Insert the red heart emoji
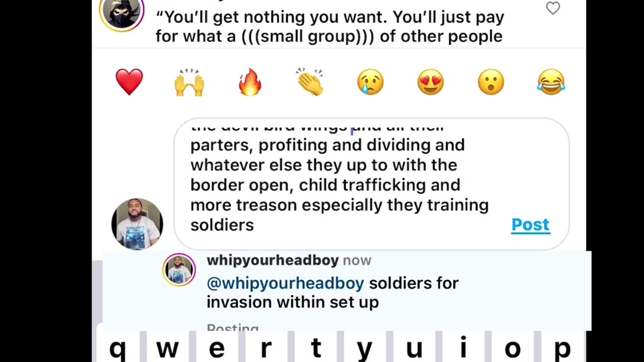This screenshot has height=362, width=644. coord(129,82)
